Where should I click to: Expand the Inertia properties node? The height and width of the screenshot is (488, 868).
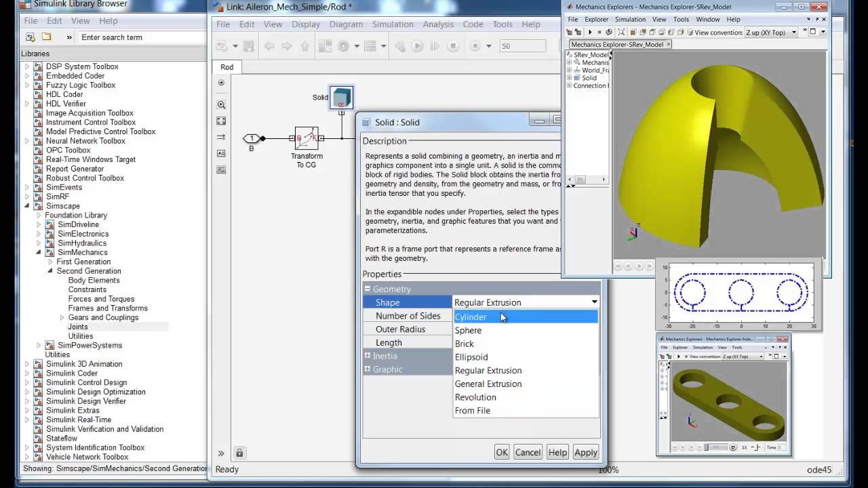[368, 356]
